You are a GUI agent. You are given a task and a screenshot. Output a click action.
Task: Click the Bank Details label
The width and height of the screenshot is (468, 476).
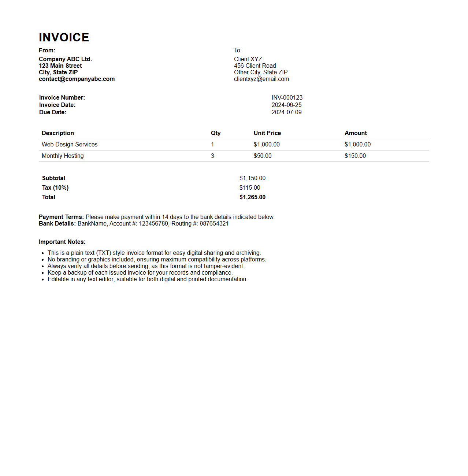click(57, 224)
